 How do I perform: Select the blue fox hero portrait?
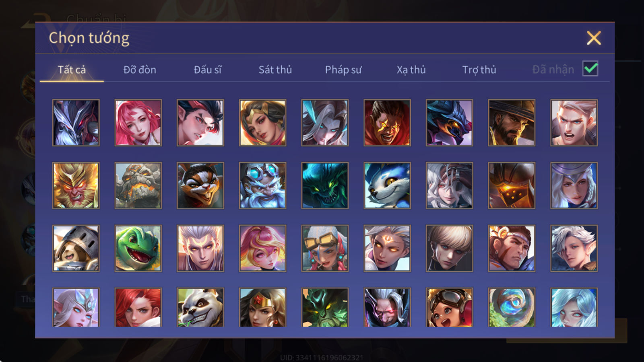[x=387, y=185]
